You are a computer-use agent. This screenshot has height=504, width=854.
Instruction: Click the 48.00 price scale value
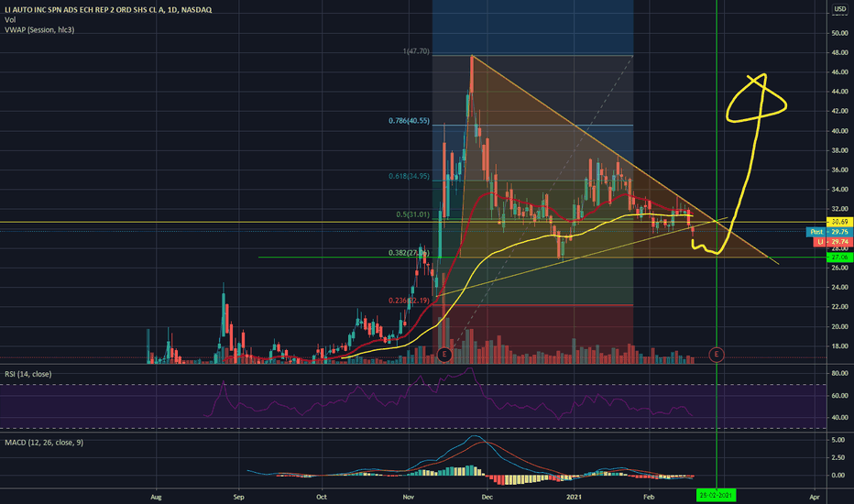pos(840,53)
